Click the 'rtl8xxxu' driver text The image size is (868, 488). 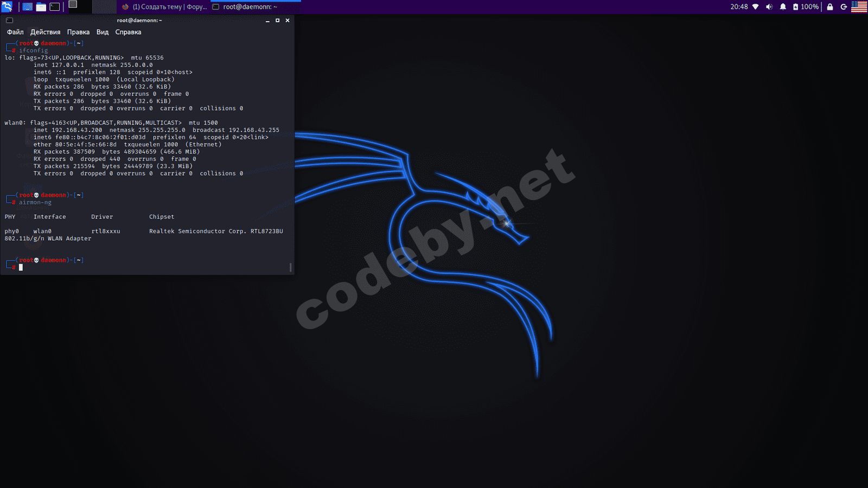[x=106, y=231]
